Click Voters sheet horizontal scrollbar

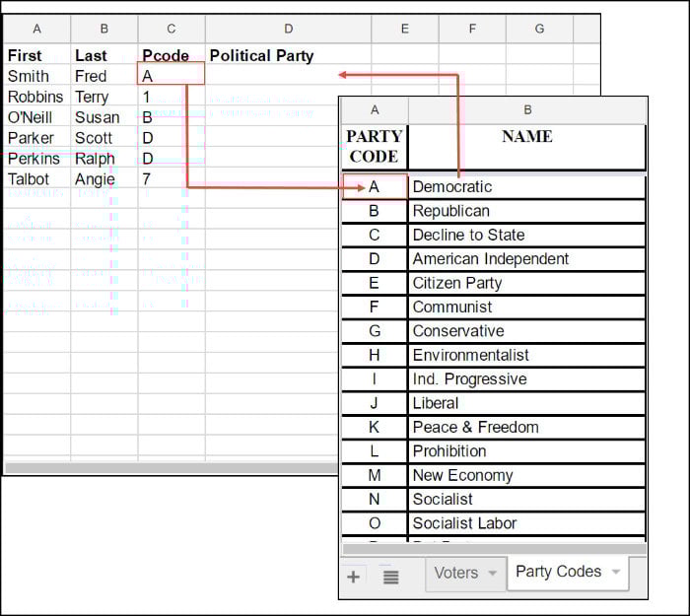172,468
